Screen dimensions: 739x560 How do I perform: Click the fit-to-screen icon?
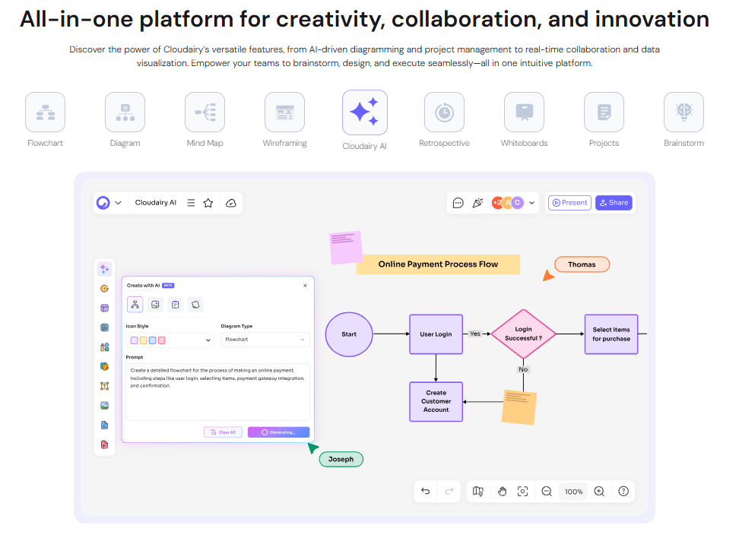(x=522, y=492)
